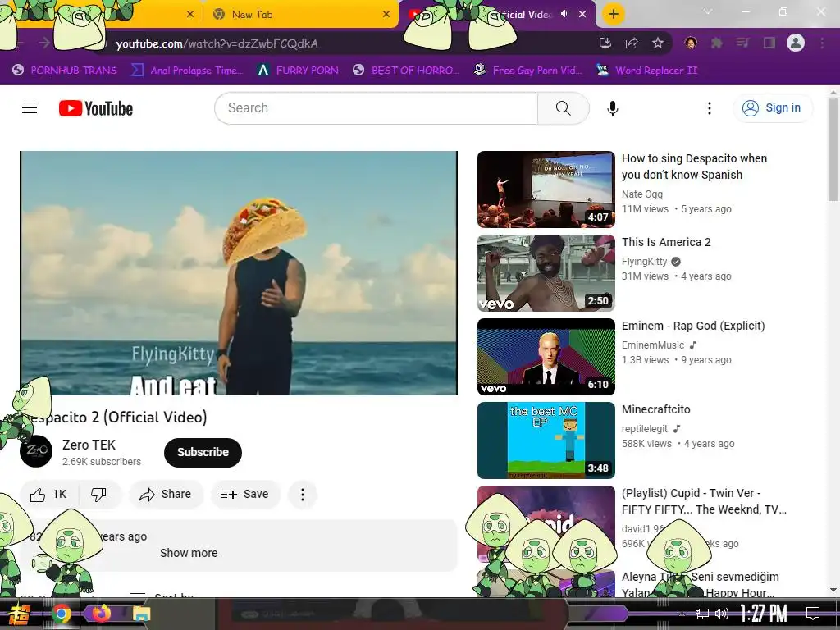
Task: Open the Windows Start button
Action: point(21,614)
